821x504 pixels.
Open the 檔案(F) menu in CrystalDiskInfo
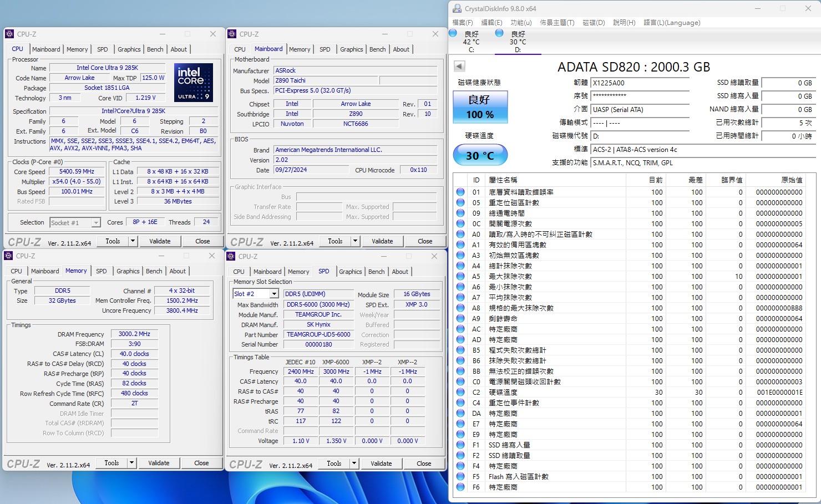(463, 23)
